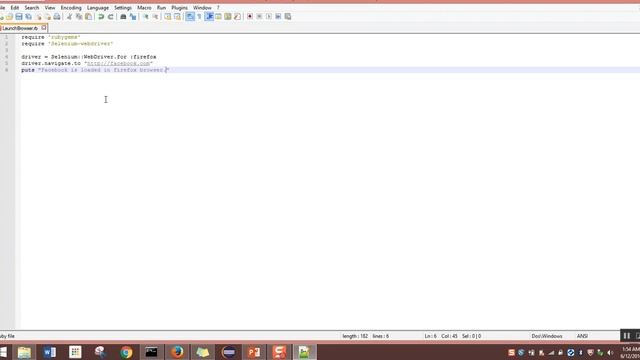Click the Close All toolbar icon

tap(48, 17)
